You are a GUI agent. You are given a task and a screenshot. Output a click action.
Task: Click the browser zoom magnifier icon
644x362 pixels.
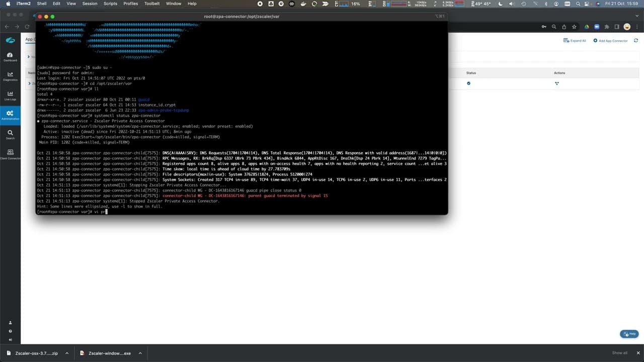tap(554, 27)
